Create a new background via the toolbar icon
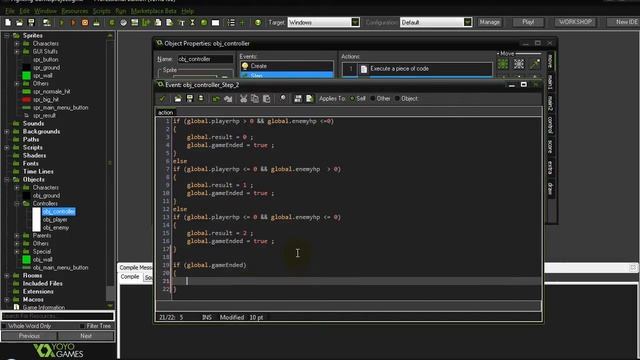Screen dimensions: 640x360 pyautogui.click(x=134, y=22)
